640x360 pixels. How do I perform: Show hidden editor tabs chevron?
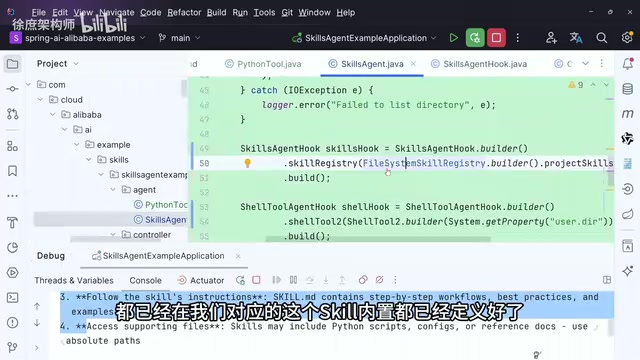pyautogui.click(x=585, y=64)
